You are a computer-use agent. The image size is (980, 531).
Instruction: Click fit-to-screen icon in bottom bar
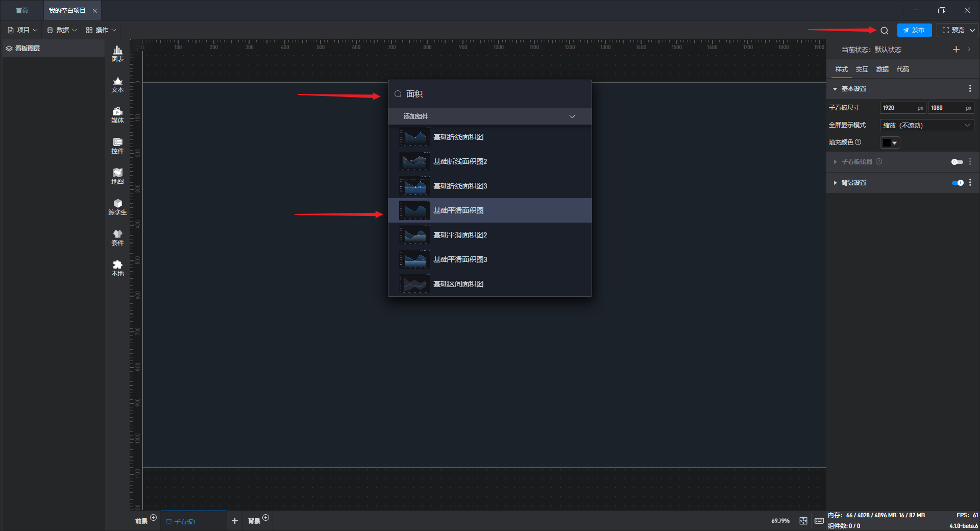pyautogui.click(x=803, y=521)
